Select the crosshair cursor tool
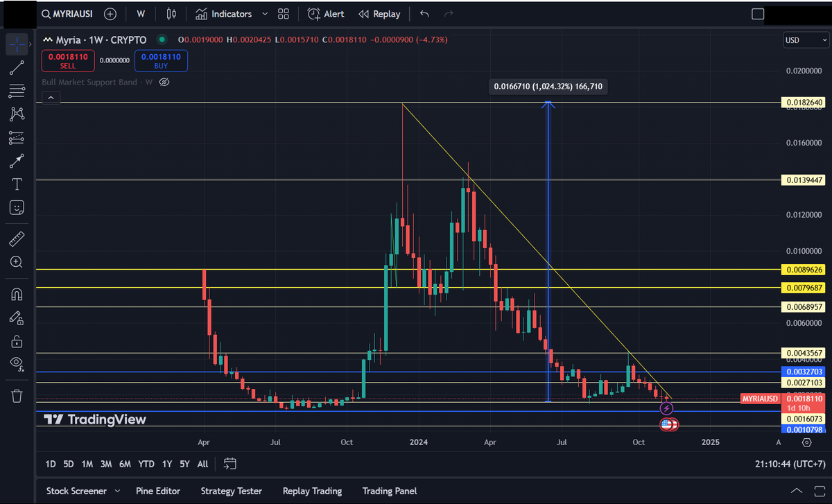The width and height of the screenshot is (832, 504). click(17, 44)
